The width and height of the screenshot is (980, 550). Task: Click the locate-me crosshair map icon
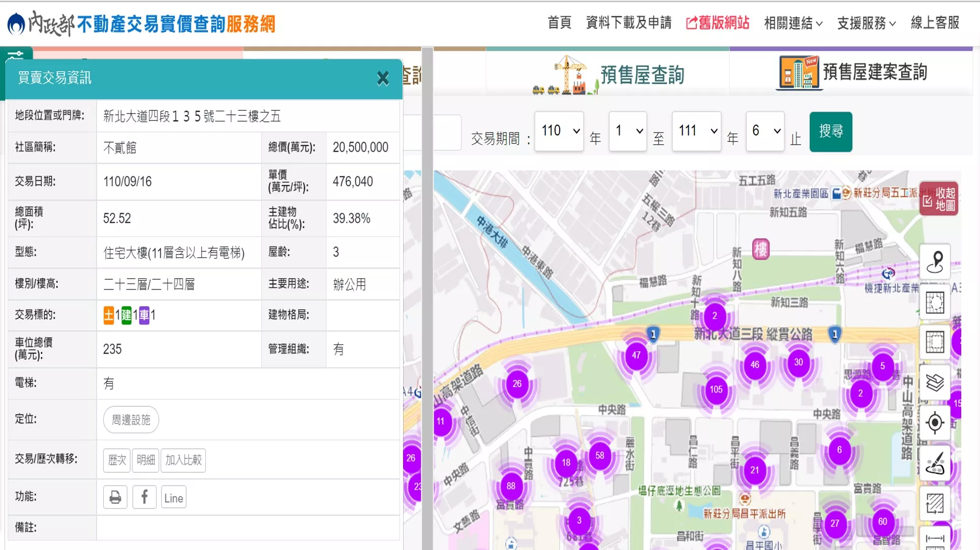935,423
